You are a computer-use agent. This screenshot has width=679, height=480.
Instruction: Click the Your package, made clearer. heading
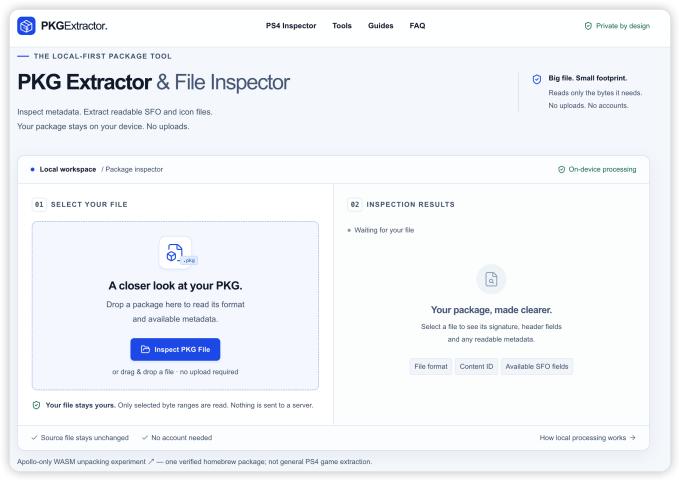click(491, 310)
